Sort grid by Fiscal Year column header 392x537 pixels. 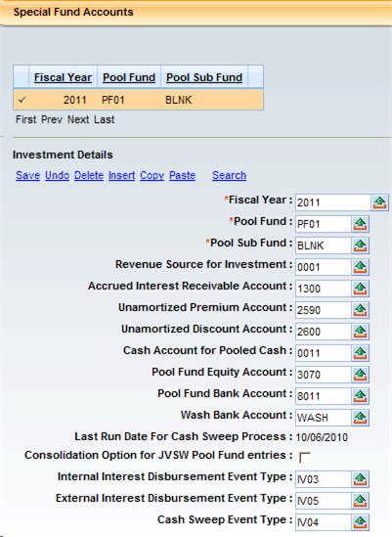63,77
